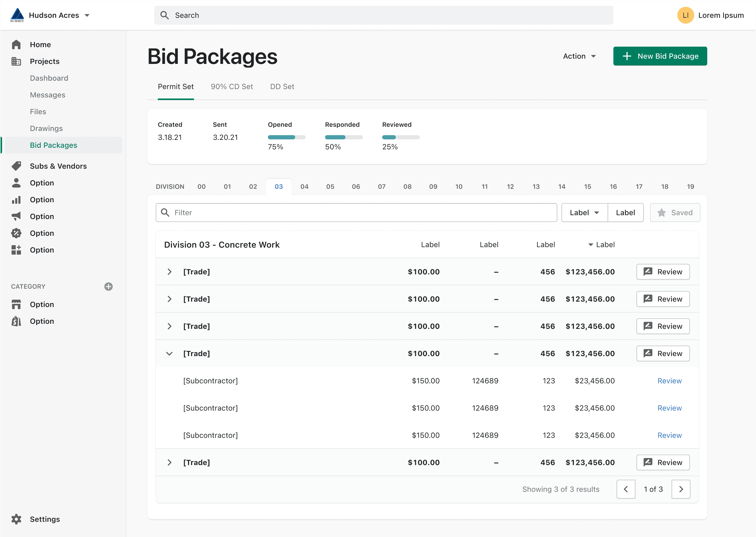Expand the first Trade row
Viewport: 756px width, 537px height.
click(x=169, y=272)
